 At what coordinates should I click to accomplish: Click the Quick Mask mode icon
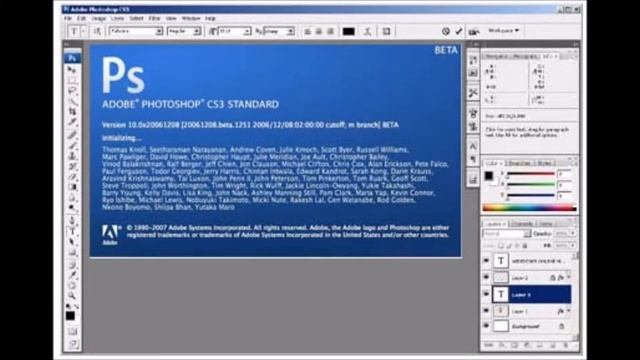72,331
